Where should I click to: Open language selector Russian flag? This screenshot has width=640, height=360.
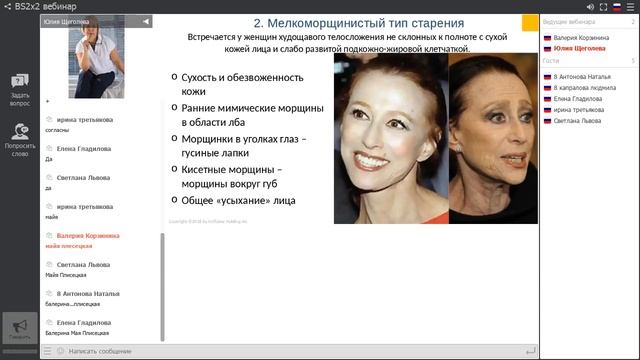(617, 7)
